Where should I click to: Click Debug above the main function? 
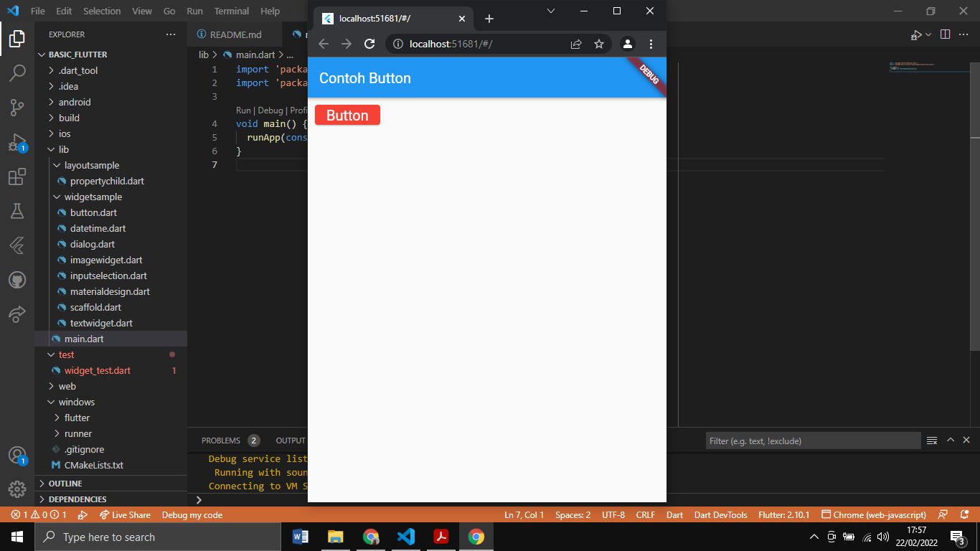pos(272,110)
